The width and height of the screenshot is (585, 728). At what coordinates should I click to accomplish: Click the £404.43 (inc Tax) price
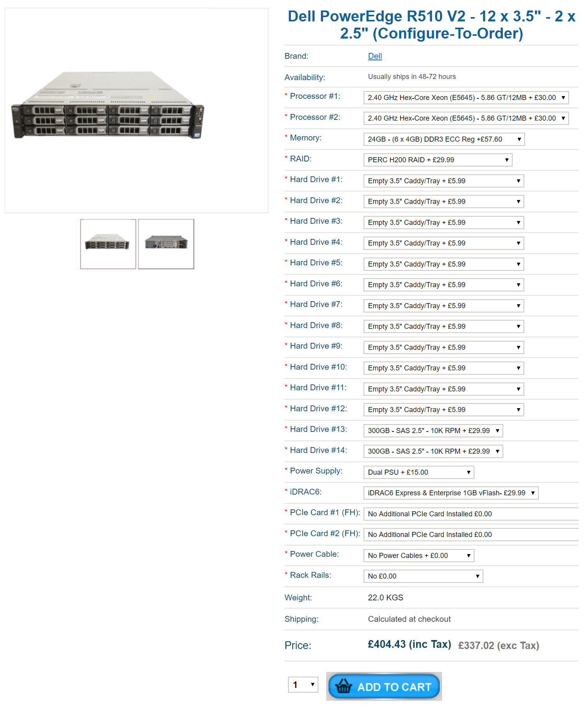(409, 644)
